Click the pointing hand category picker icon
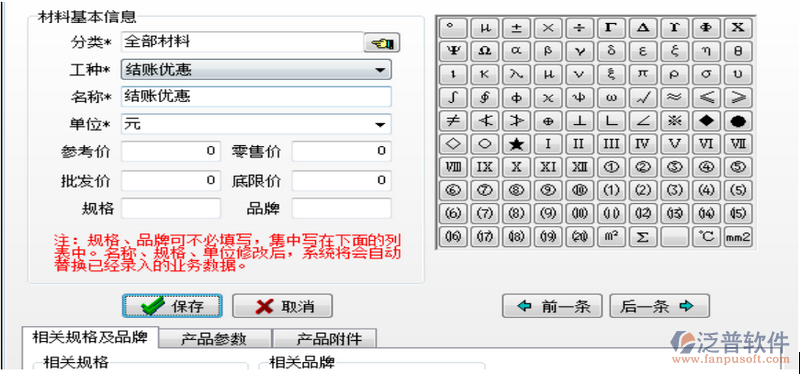 [382, 43]
